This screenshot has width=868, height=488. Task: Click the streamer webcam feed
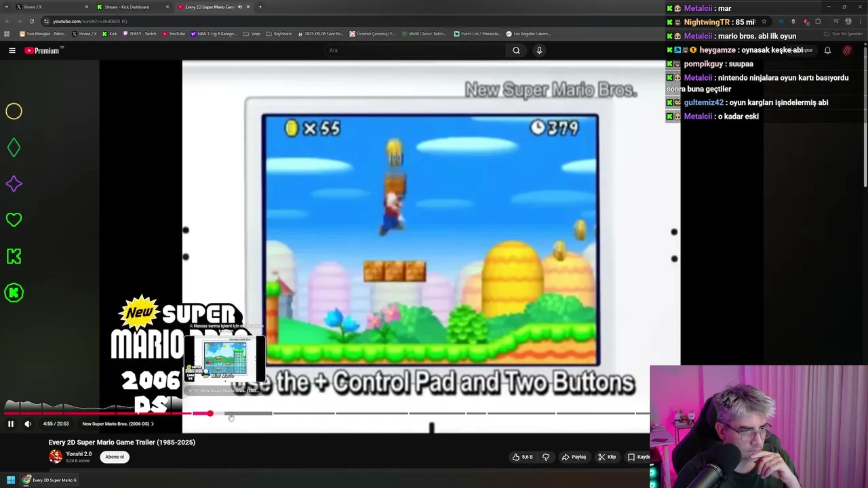click(759, 427)
